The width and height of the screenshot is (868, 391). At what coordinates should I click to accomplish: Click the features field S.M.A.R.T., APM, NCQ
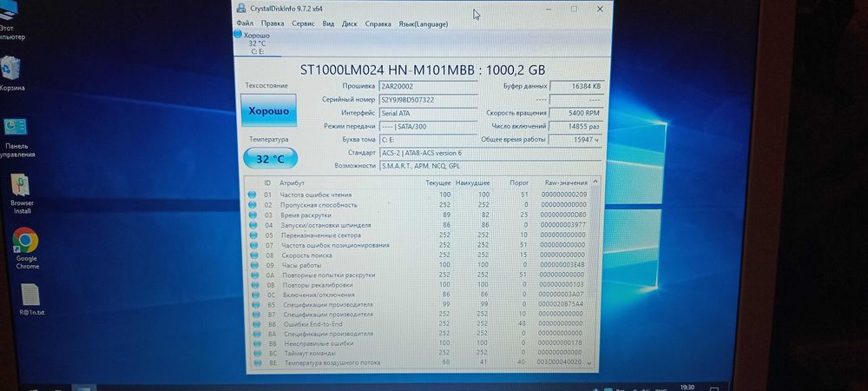click(x=490, y=166)
